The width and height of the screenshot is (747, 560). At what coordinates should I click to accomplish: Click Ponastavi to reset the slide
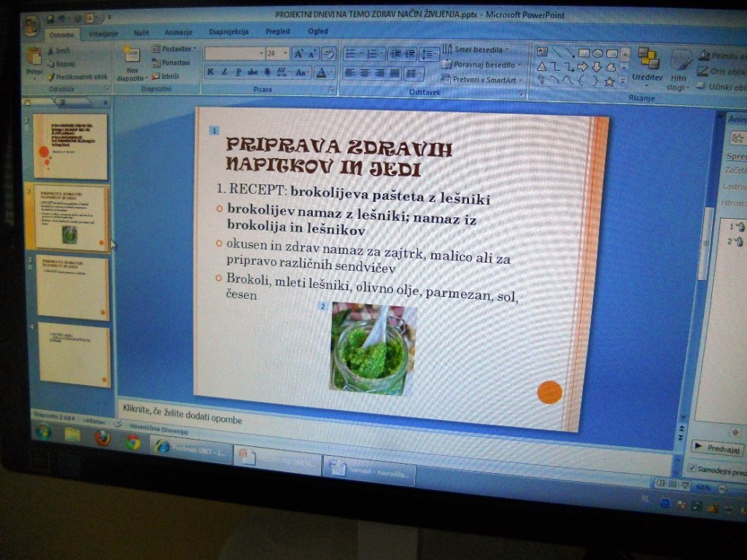click(171, 63)
